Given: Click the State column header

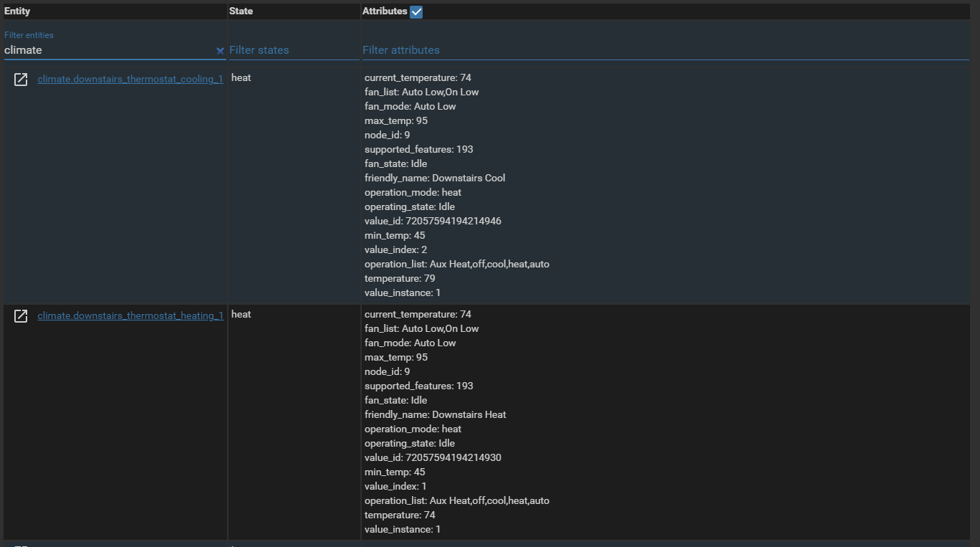Looking at the screenshot, I should [241, 11].
